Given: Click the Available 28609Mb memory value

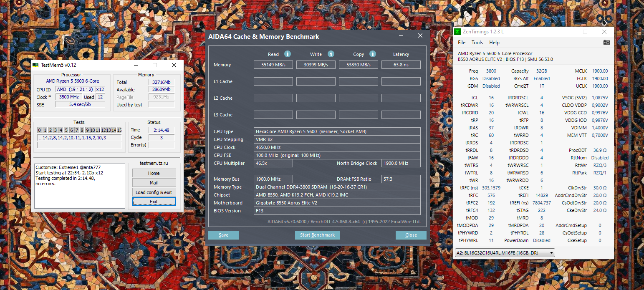Looking at the screenshot, I should (162, 90).
